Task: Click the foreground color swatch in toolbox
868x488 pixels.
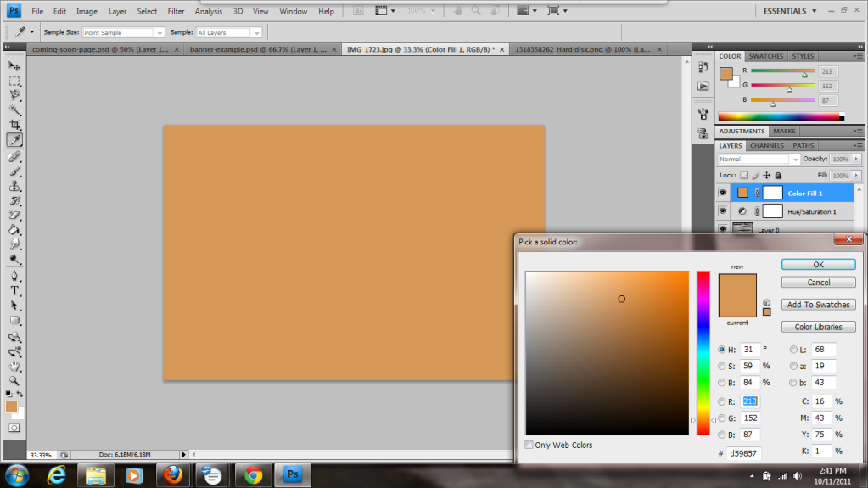Action: tap(11, 407)
